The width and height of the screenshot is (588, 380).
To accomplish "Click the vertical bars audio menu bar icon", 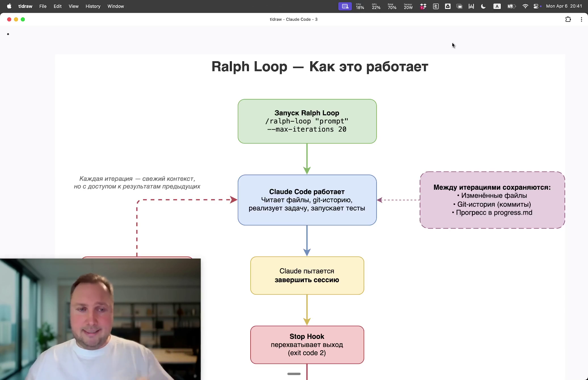I will tap(471, 6).
